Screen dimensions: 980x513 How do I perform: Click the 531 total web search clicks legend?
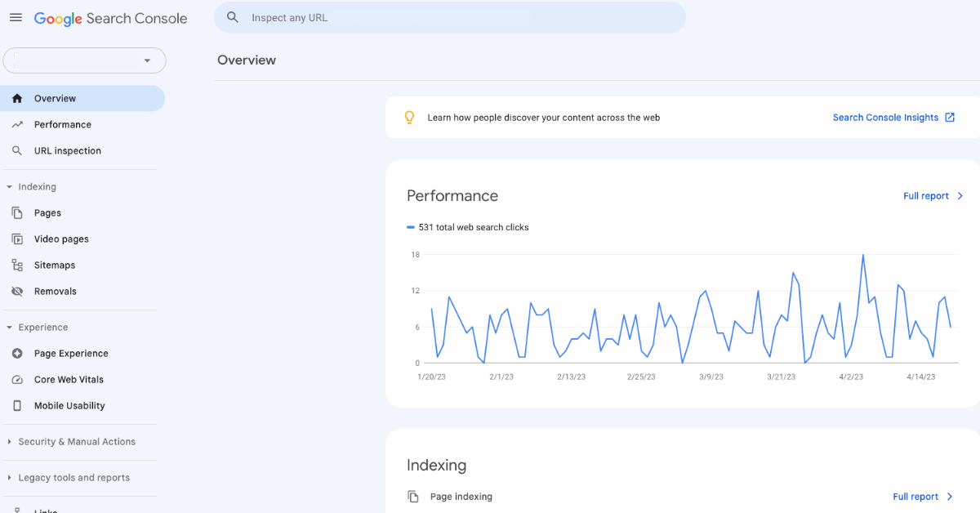pyautogui.click(x=468, y=227)
